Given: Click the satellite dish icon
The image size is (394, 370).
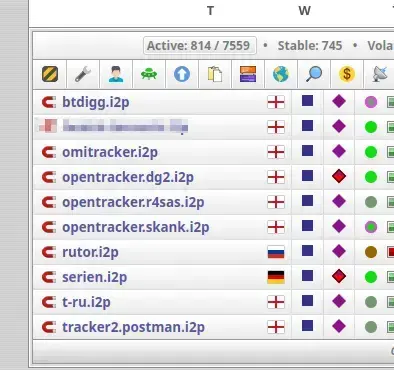Looking at the screenshot, I should [380, 74].
